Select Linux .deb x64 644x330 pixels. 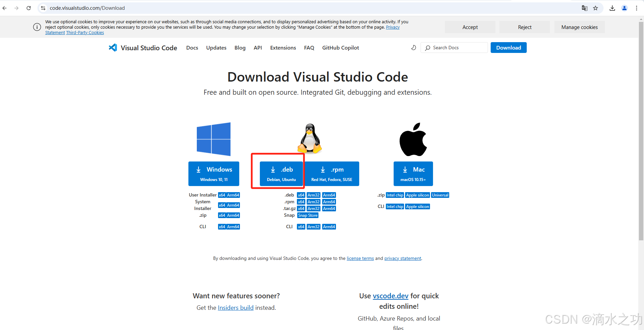[x=301, y=195]
